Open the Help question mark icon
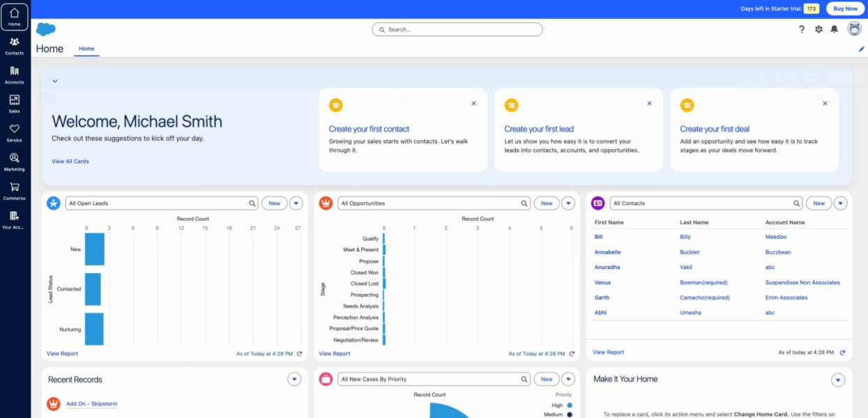This screenshot has height=418, width=868. click(802, 29)
